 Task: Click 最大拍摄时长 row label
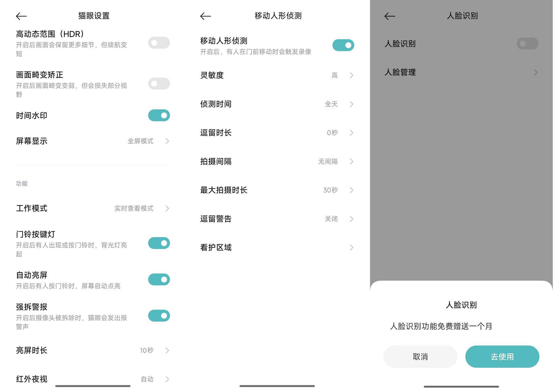coord(224,190)
